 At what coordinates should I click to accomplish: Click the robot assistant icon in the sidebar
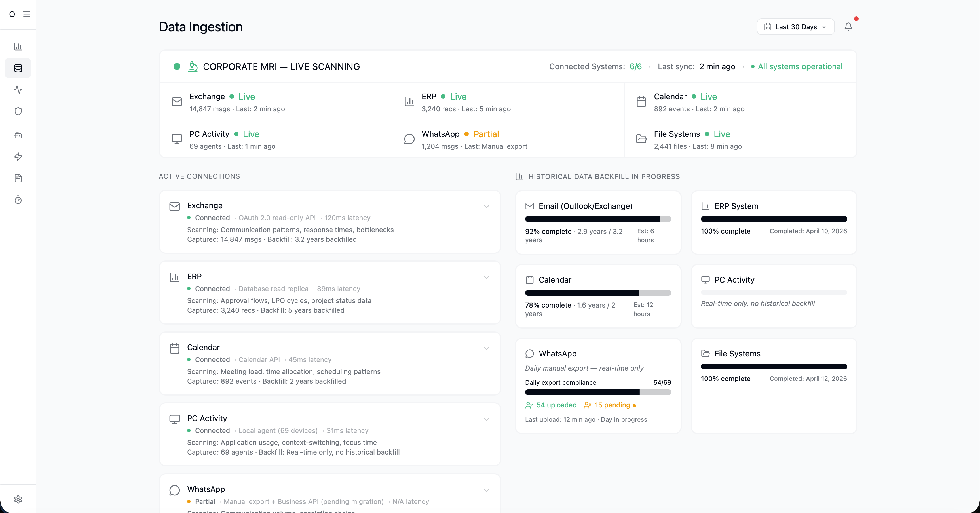click(x=18, y=135)
